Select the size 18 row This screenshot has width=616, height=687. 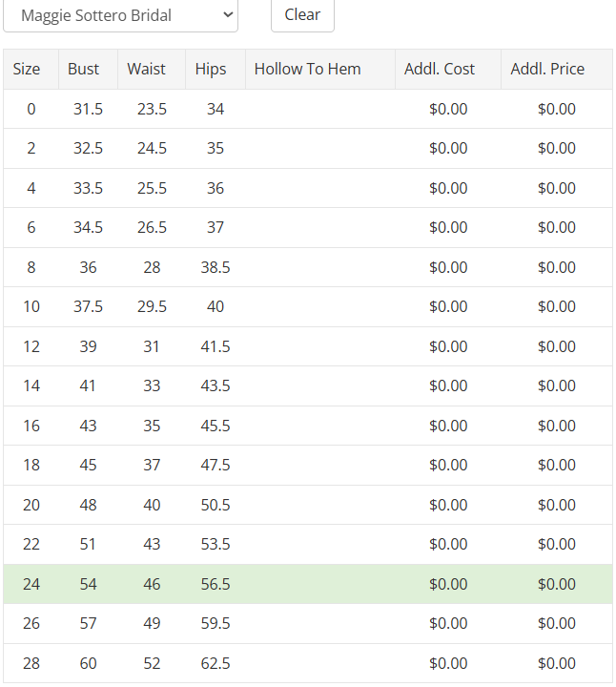point(308,466)
